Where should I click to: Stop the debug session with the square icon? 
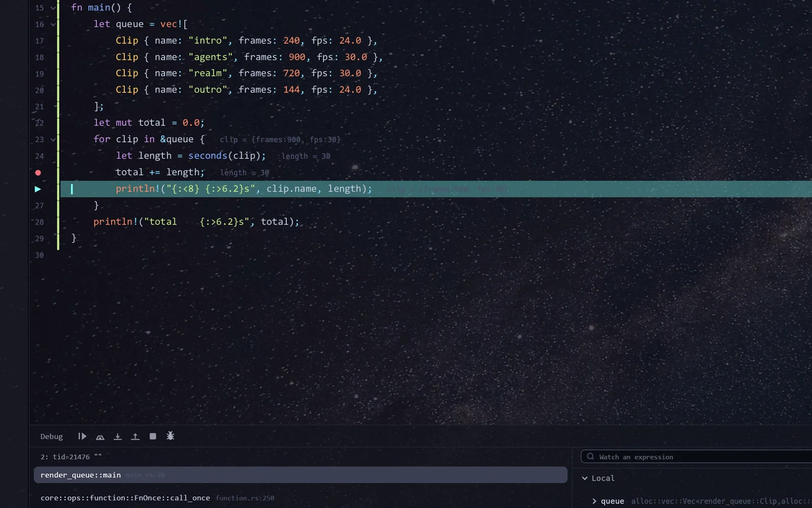(153, 436)
